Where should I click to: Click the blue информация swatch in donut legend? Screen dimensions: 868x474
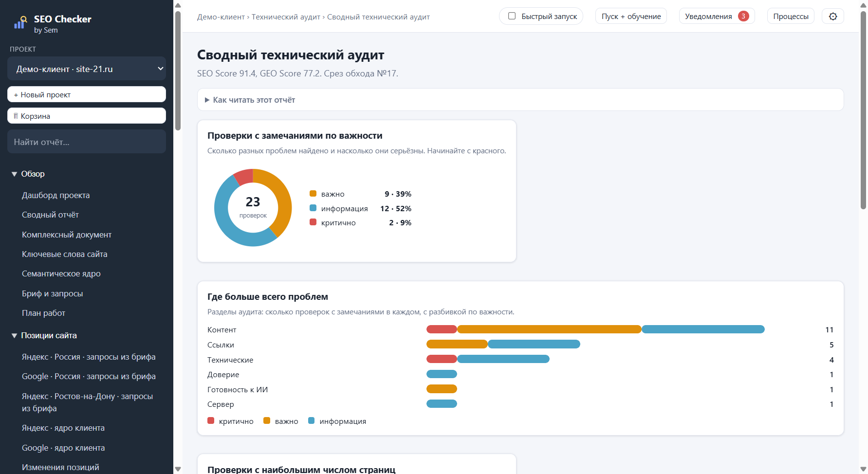tap(313, 208)
